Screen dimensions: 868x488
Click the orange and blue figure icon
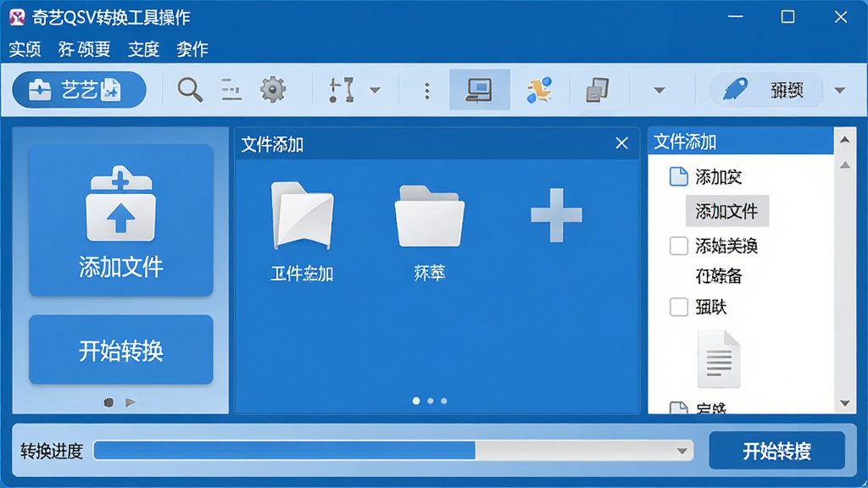pyautogui.click(x=539, y=90)
